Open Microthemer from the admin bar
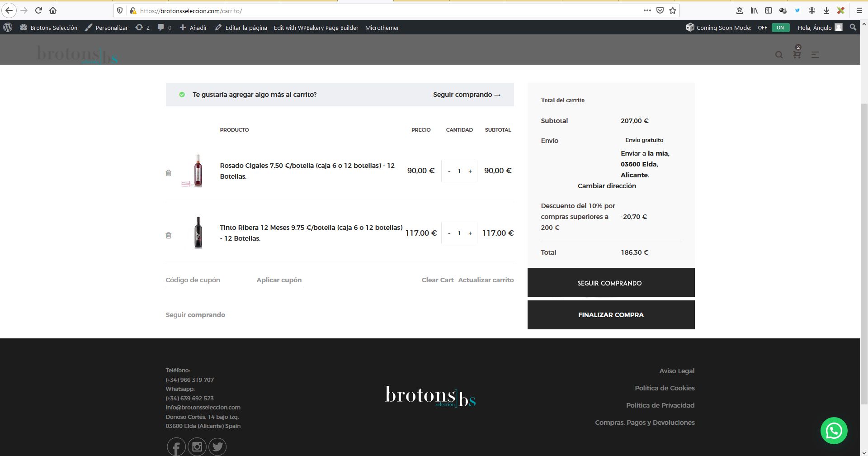The image size is (868, 456). pos(382,28)
